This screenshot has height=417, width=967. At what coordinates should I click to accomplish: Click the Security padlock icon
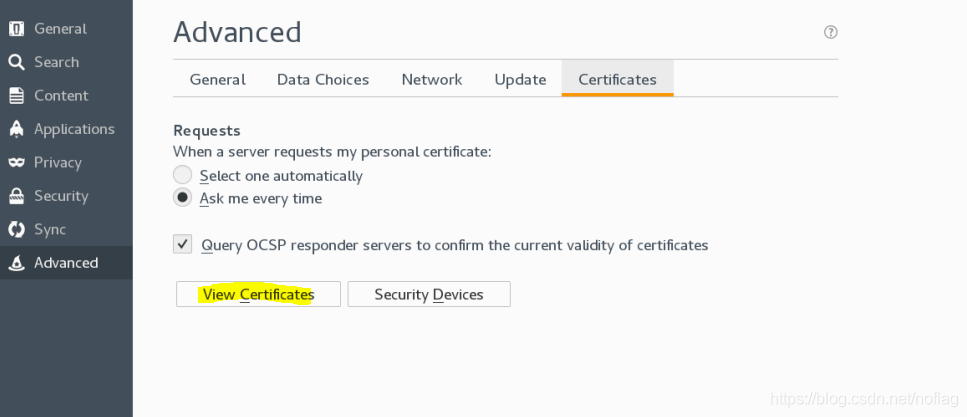17,196
